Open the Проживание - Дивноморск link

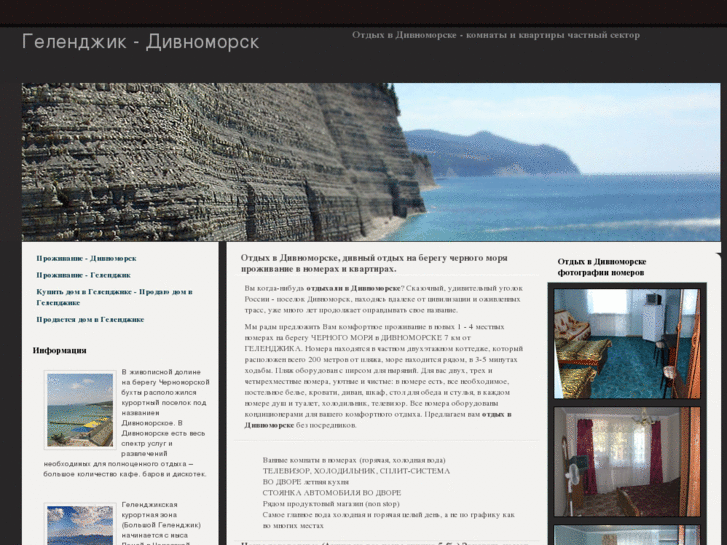pyautogui.click(x=86, y=258)
